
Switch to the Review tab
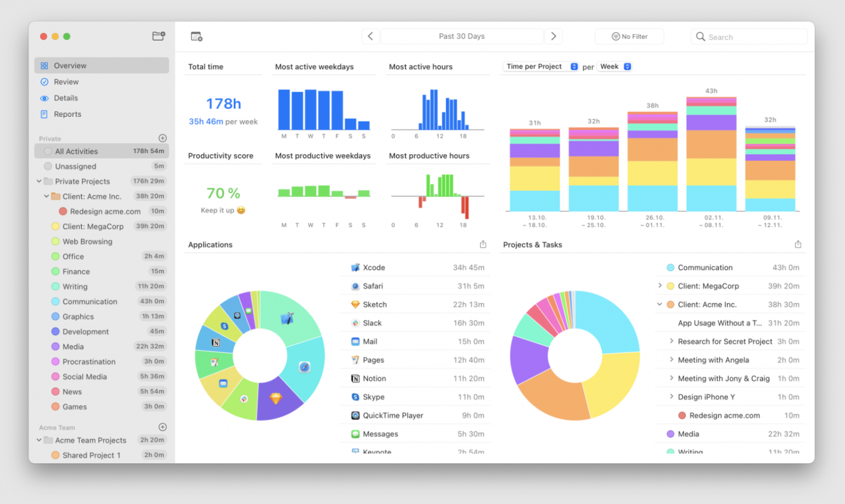[x=66, y=81]
